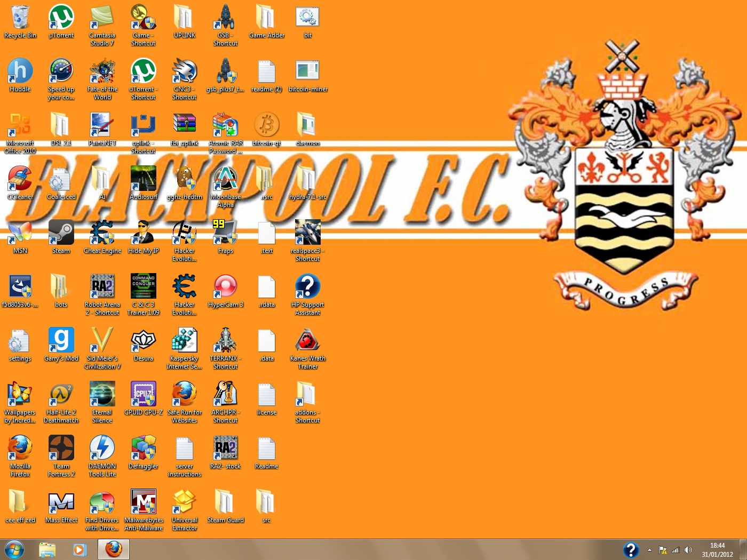Open Universal Extractor shortcut
747x560 pixels.
(x=185, y=510)
